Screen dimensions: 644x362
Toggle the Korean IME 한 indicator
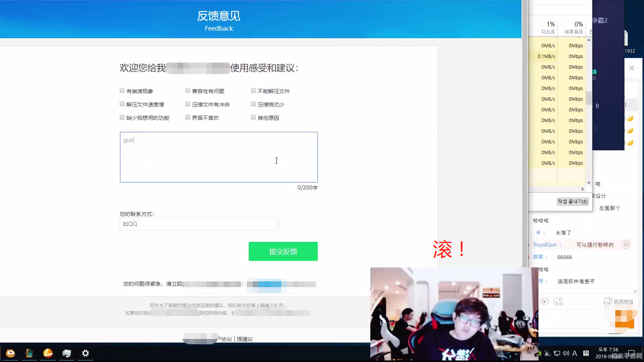point(586,354)
